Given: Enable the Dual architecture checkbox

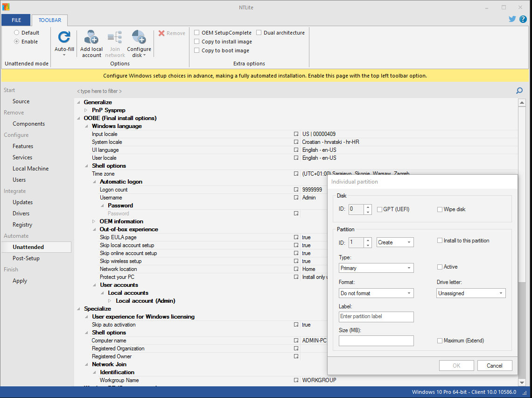Looking at the screenshot, I should pyautogui.click(x=259, y=33).
